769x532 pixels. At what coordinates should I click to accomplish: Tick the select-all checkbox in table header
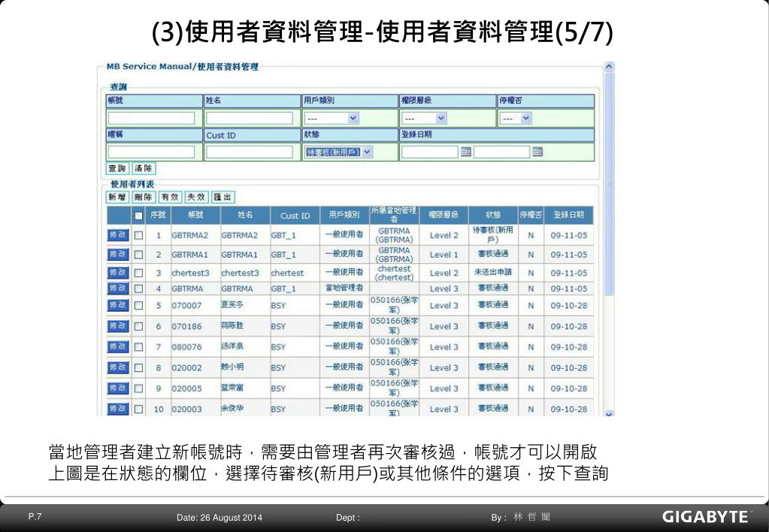click(139, 215)
